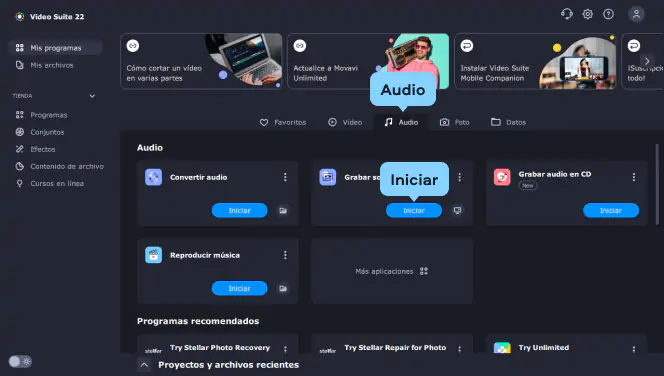
Task: Click the 'Programas recomendados' heading
Action: click(198, 321)
